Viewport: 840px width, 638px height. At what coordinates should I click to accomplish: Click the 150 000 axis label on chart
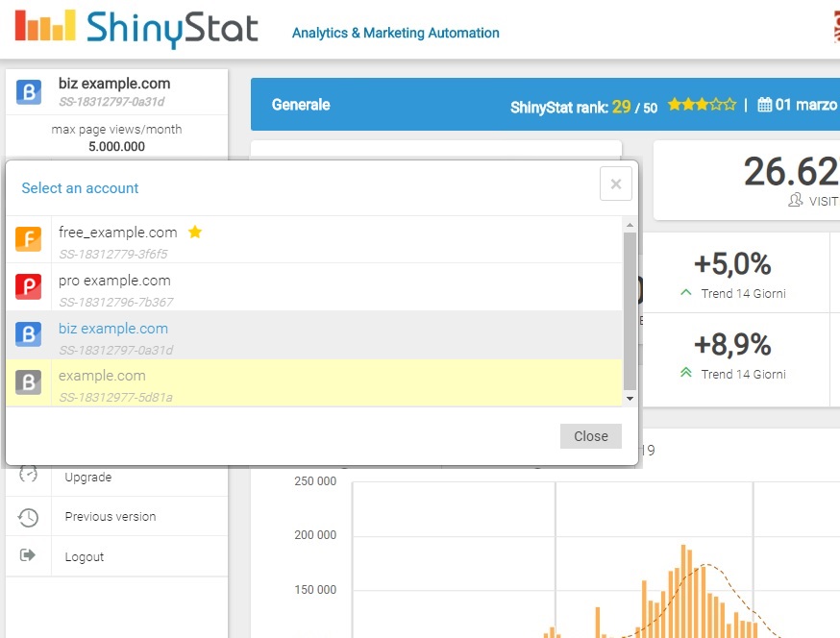tap(315, 589)
